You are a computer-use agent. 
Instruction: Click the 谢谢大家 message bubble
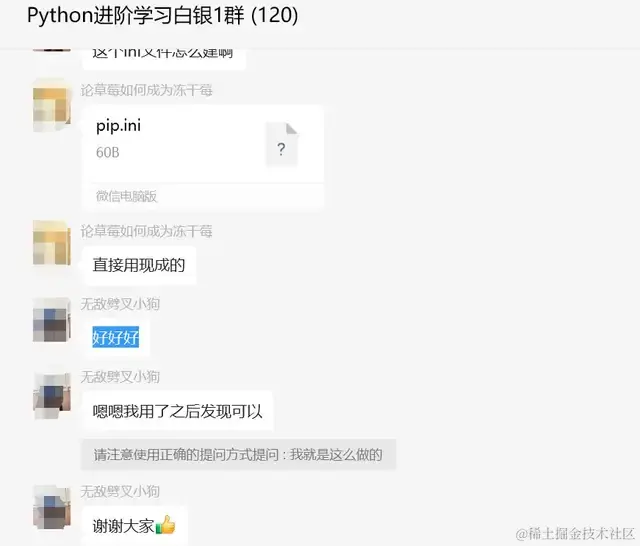[x=135, y=526]
